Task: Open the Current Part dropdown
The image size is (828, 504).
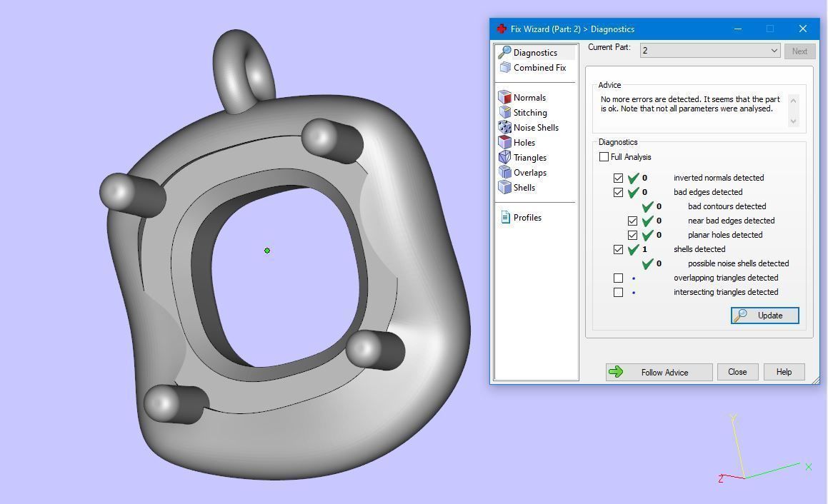Action: coord(710,51)
